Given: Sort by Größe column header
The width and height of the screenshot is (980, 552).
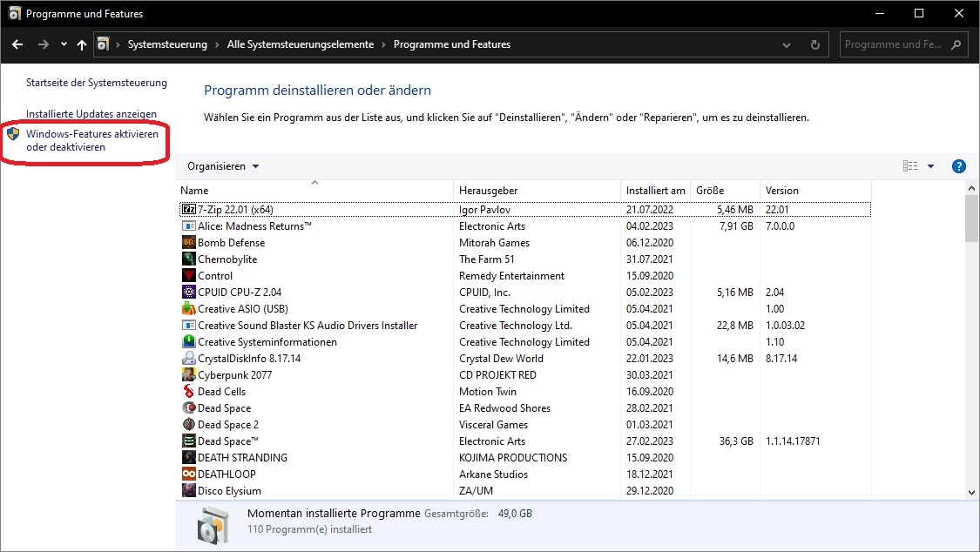Looking at the screenshot, I should (726, 191).
